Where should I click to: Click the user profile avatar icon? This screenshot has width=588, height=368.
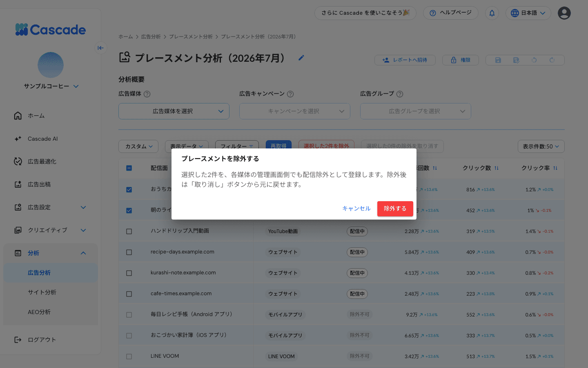(564, 13)
